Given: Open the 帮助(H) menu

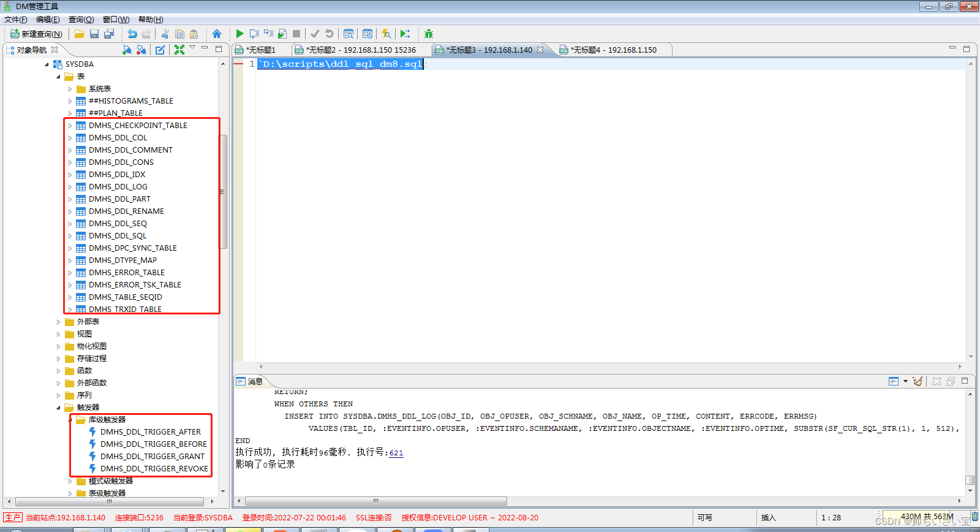Looking at the screenshot, I should point(151,20).
